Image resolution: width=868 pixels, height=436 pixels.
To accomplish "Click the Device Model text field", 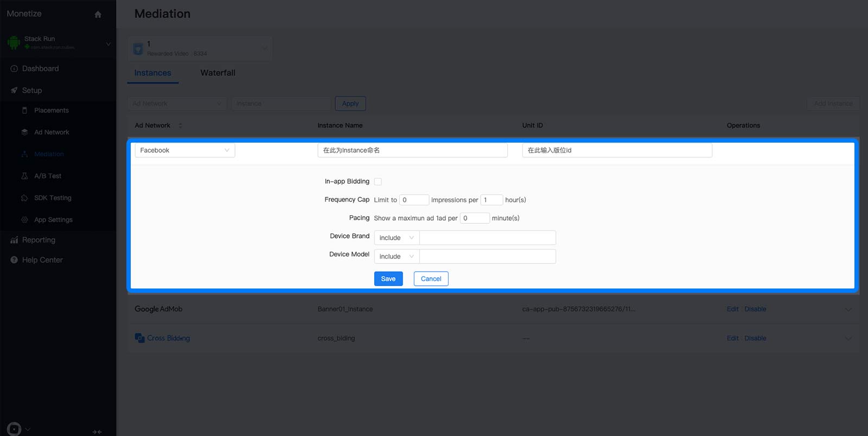I will pos(488,257).
